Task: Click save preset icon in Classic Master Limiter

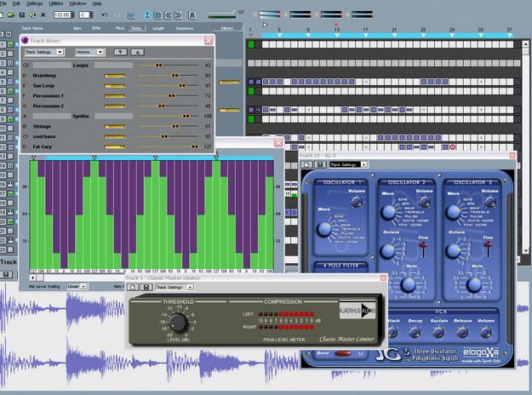Action: click(x=146, y=287)
